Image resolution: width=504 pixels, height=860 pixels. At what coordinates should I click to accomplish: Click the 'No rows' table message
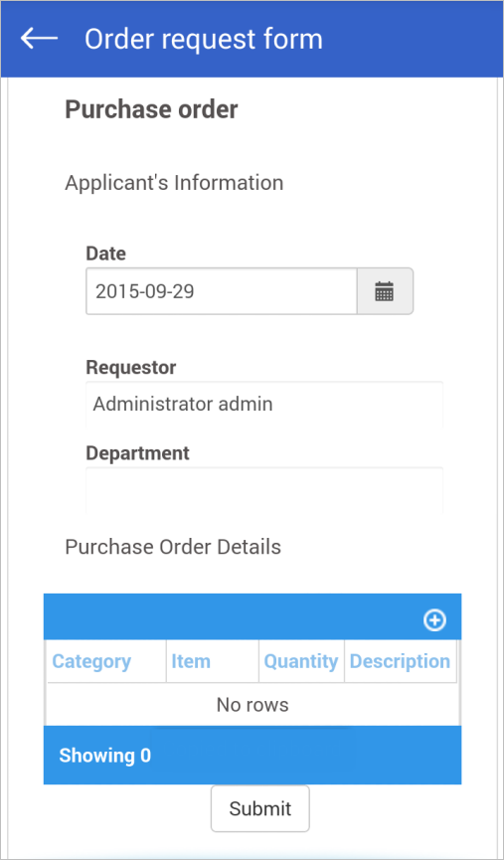coord(252,705)
